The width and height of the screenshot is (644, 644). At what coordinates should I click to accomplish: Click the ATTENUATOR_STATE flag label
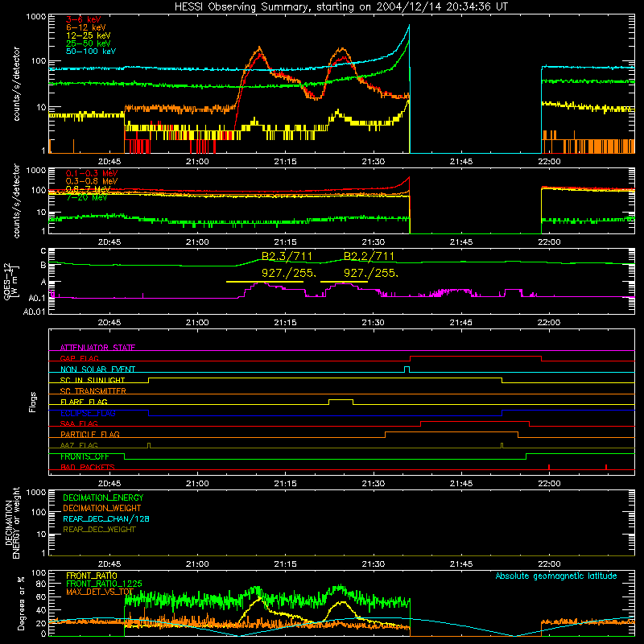(97, 348)
